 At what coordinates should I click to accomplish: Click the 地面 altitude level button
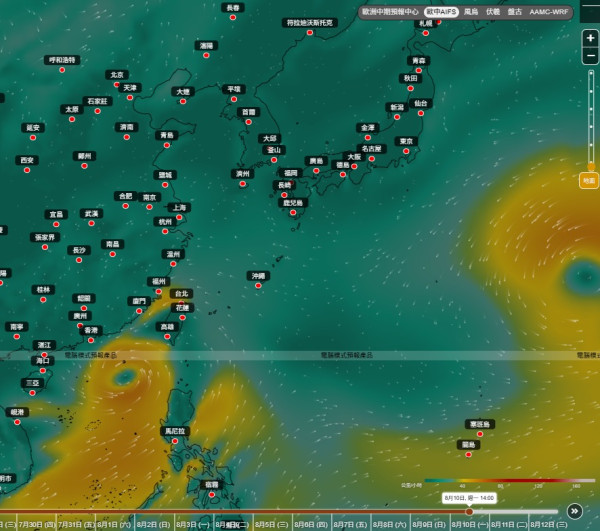[x=589, y=181]
